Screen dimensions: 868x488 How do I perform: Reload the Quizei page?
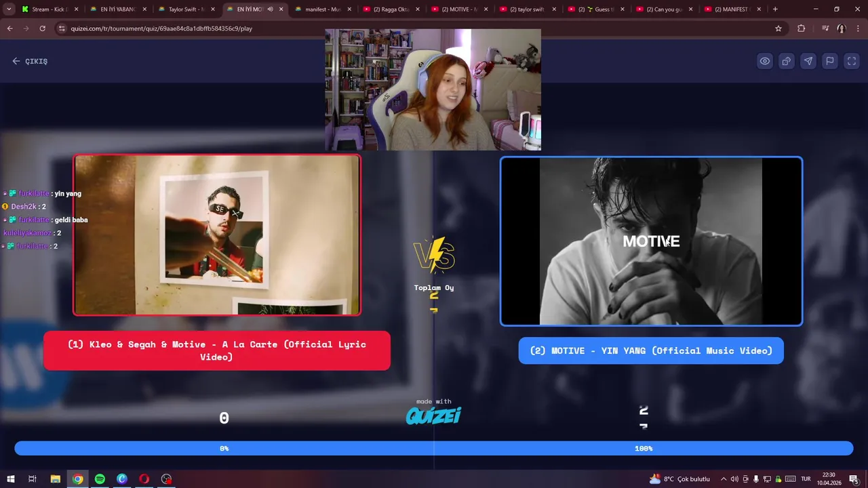42,28
